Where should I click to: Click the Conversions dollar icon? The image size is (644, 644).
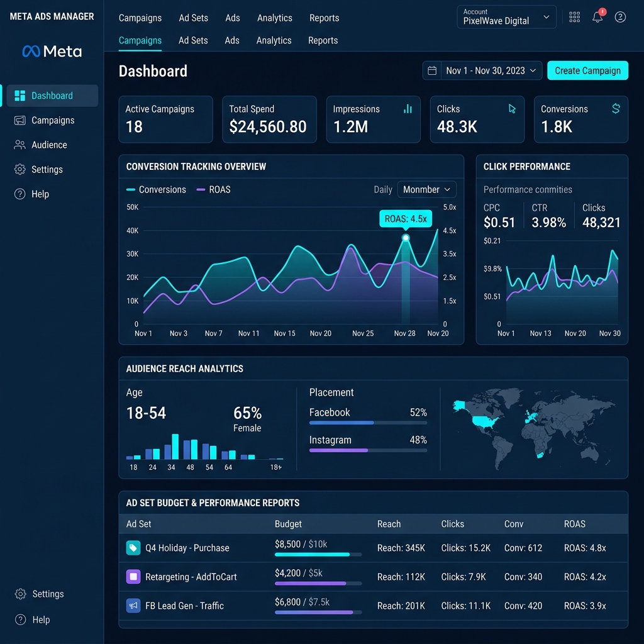616,108
